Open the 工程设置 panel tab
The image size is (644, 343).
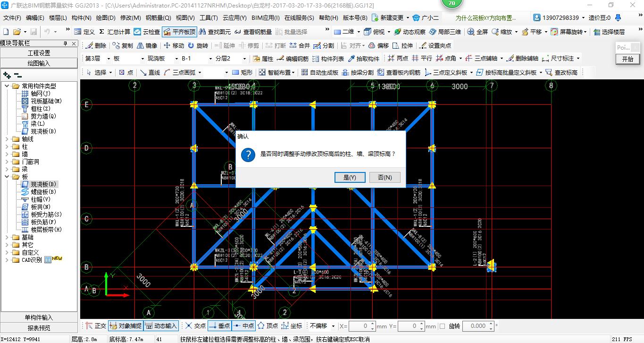coord(39,53)
